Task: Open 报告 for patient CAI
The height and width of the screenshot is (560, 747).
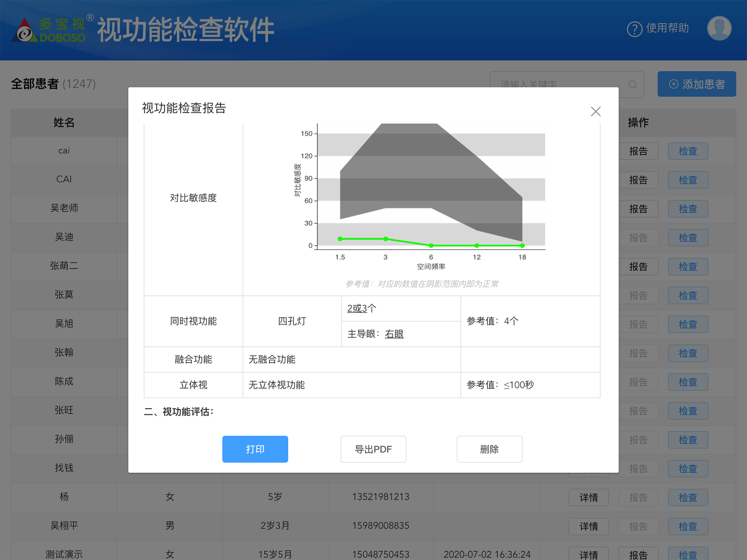Action: [638, 180]
